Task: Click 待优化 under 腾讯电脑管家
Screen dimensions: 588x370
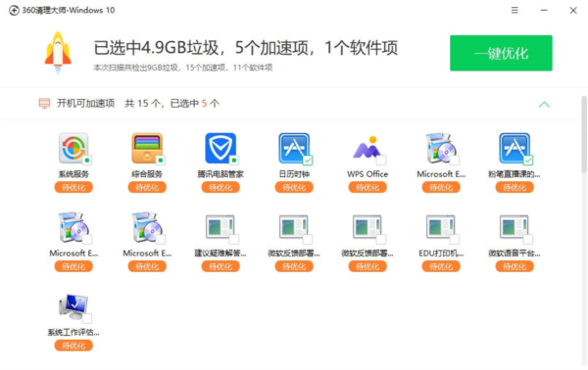Action: [x=220, y=187]
